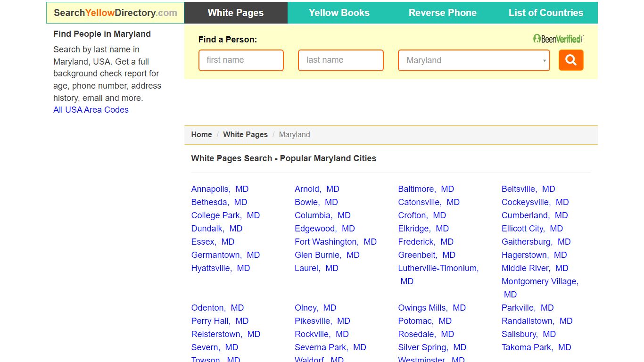This screenshot has height=362, width=644.
Task: Click the first name input field
Action: coord(241,60)
